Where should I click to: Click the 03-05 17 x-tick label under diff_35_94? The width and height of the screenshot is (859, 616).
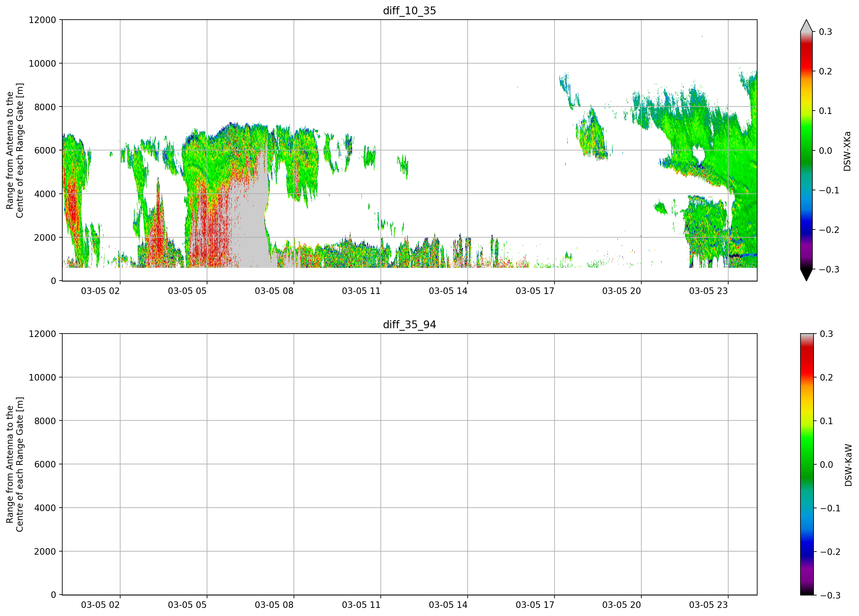pyautogui.click(x=535, y=605)
